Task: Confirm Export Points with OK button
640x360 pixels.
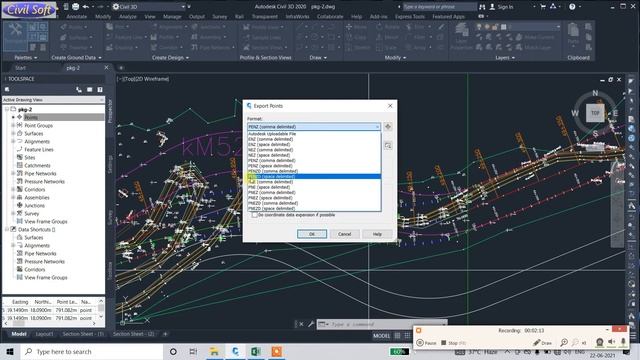Action: click(312, 234)
